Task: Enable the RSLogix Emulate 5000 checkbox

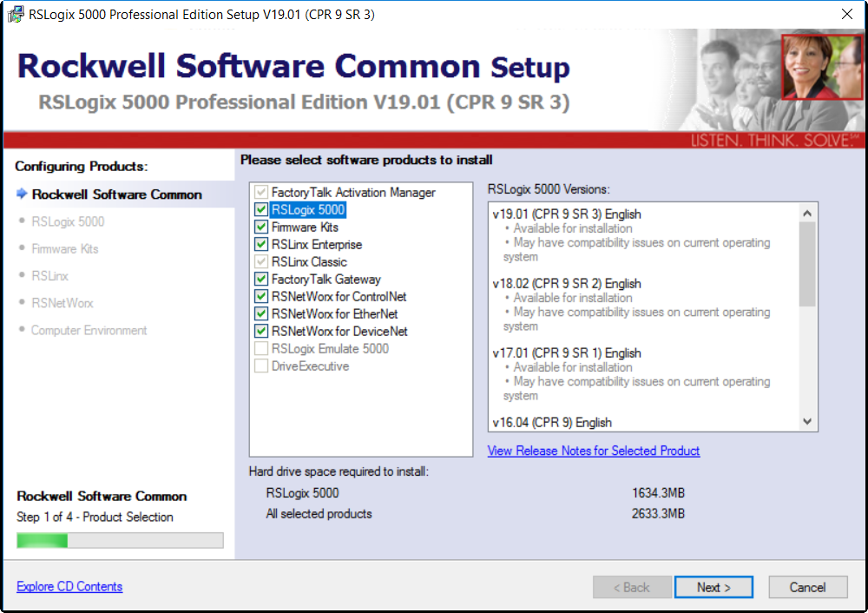Action: [x=260, y=348]
